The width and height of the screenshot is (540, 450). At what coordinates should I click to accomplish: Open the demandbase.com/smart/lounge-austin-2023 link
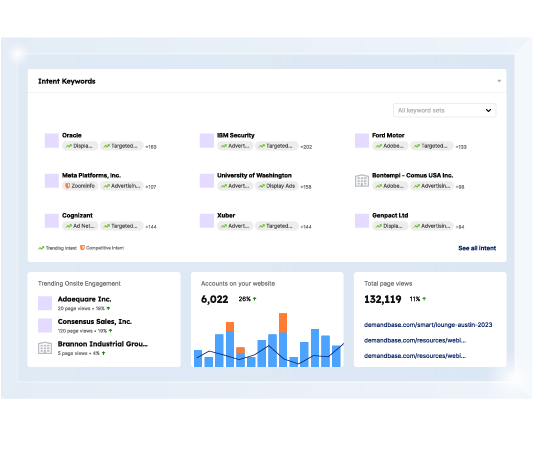428,325
